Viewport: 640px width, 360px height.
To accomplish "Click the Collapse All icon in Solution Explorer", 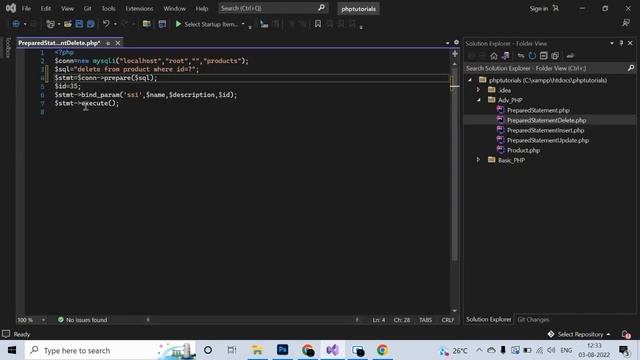I will tap(543, 56).
